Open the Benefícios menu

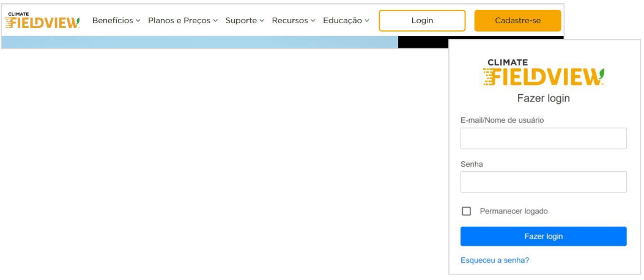point(116,21)
